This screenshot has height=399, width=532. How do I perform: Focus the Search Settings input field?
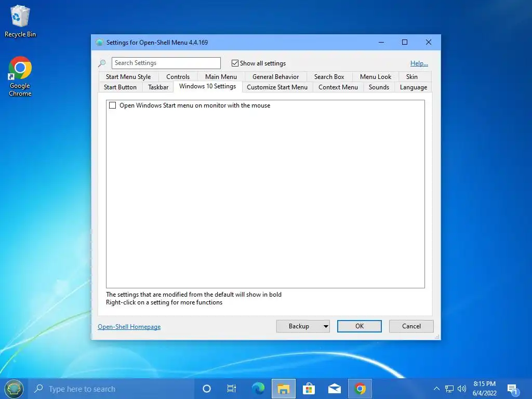(166, 63)
